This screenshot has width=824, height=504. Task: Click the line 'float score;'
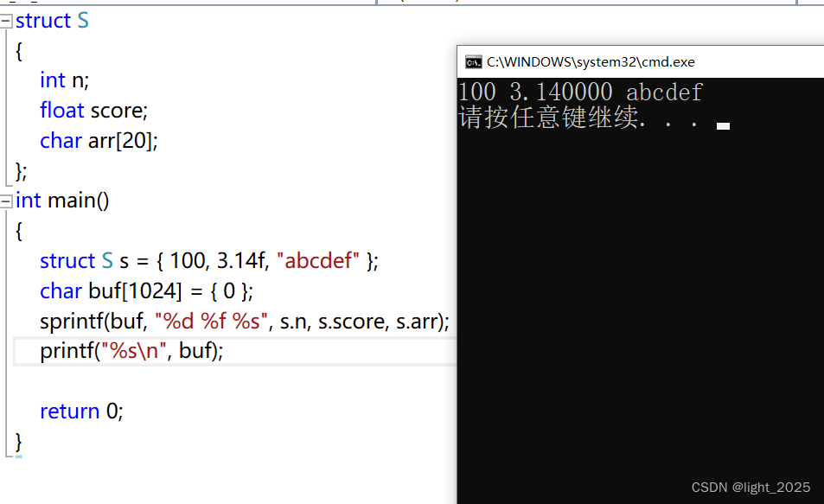click(94, 111)
